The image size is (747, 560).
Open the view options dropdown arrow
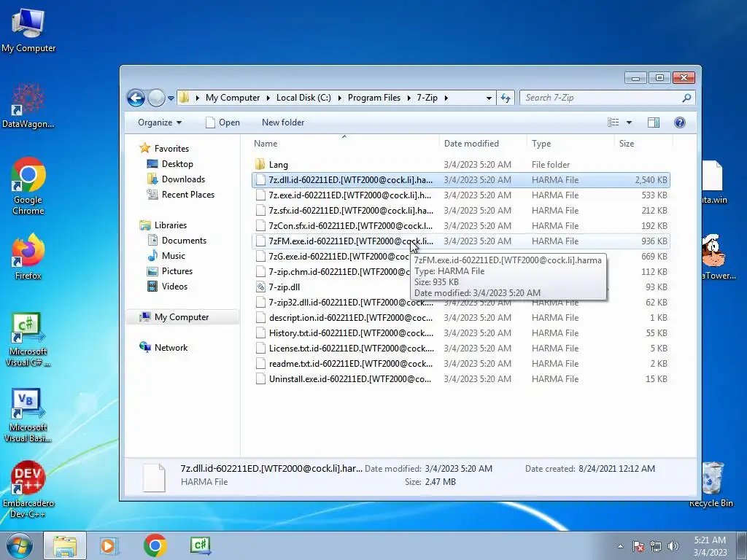tap(629, 122)
